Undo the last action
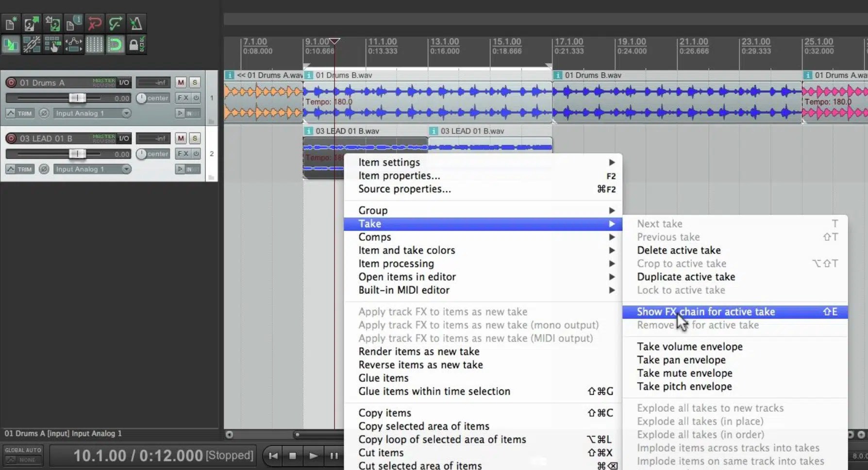This screenshot has height=470, width=868. 94,23
